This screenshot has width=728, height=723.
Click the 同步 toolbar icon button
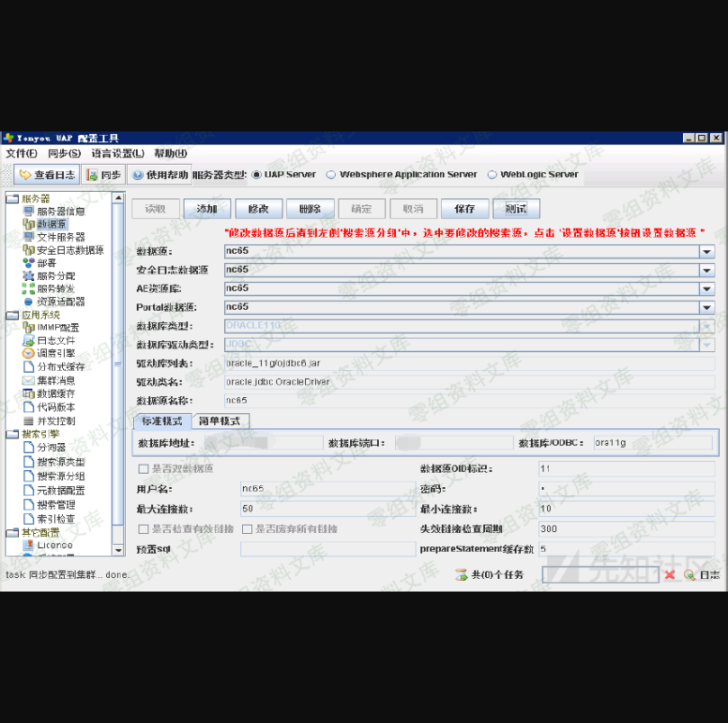pyautogui.click(x=103, y=176)
